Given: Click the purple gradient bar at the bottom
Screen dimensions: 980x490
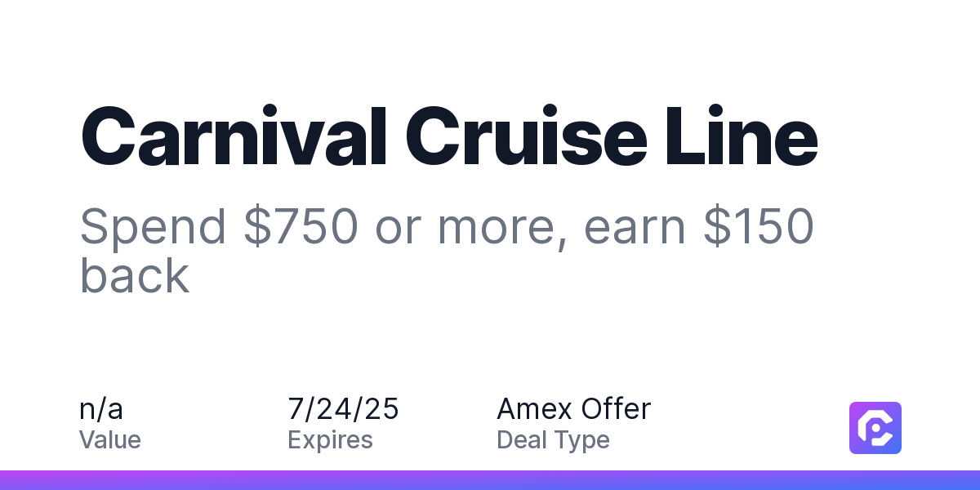Looking at the screenshot, I should pos(490,480).
